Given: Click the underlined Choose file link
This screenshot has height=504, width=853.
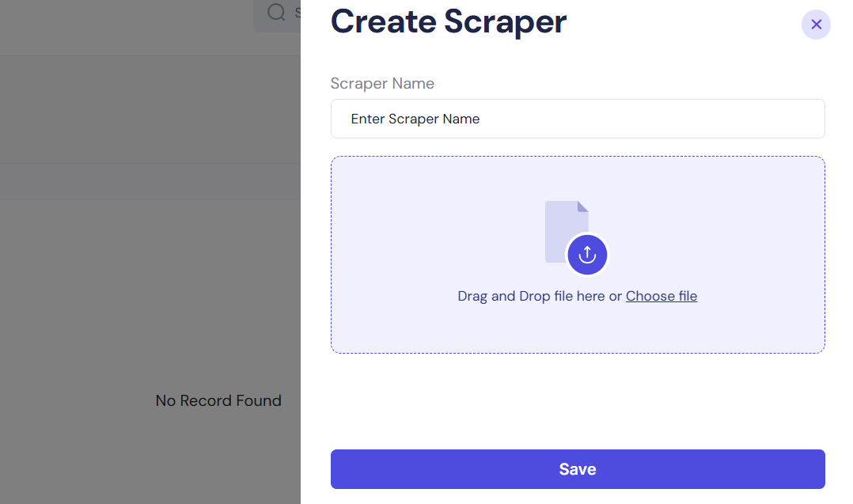Looking at the screenshot, I should (x=662, y=296).
